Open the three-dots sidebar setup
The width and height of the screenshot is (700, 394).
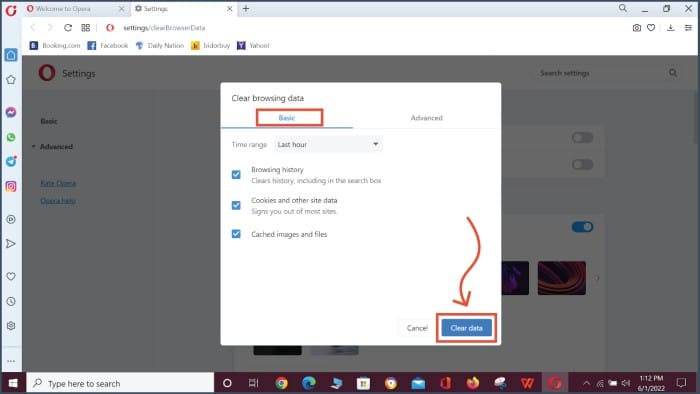pos(11,361)
